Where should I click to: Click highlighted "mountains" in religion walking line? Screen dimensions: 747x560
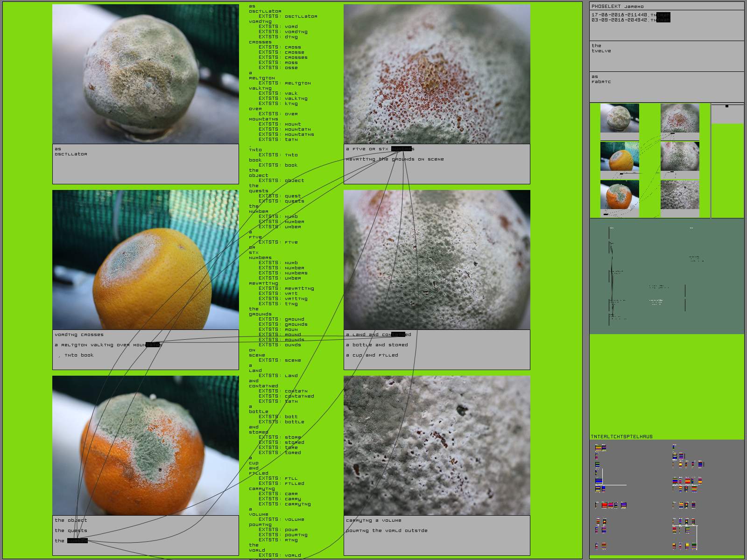[x=153, y=345]
